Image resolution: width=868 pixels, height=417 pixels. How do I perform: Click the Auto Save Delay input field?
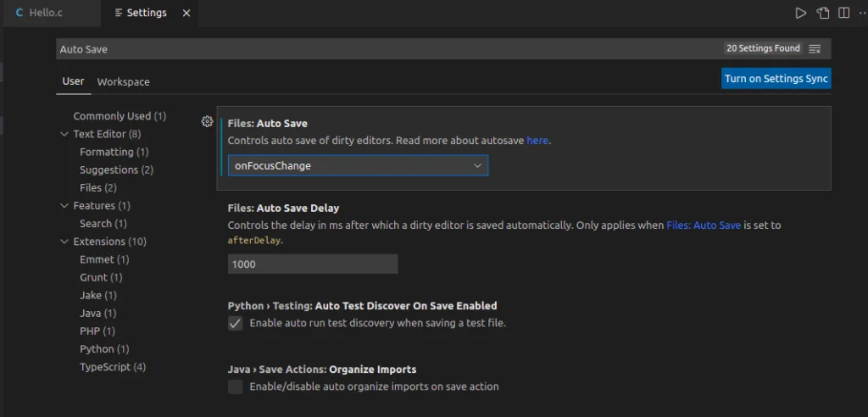click(313, 264)
